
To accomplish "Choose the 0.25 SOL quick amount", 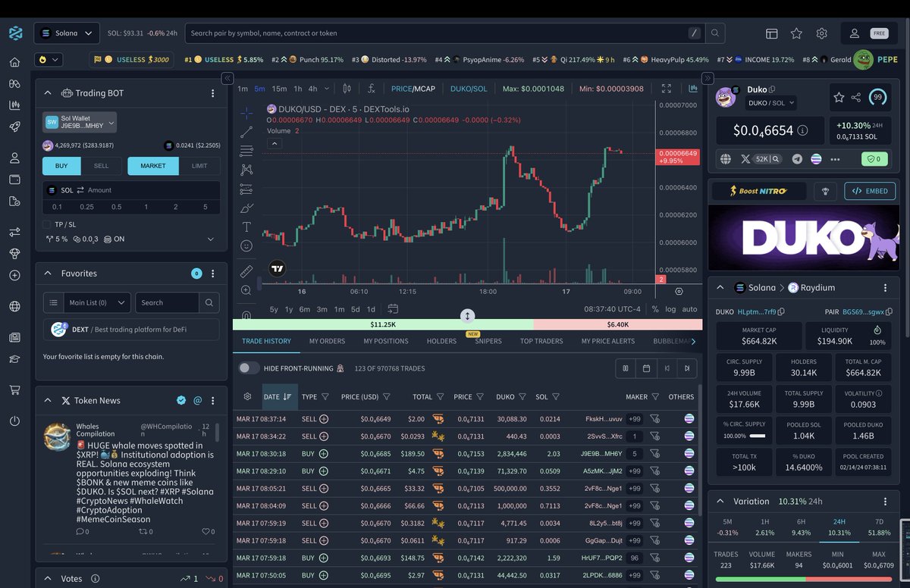I will pyautogui.click(x=87, y=207).
